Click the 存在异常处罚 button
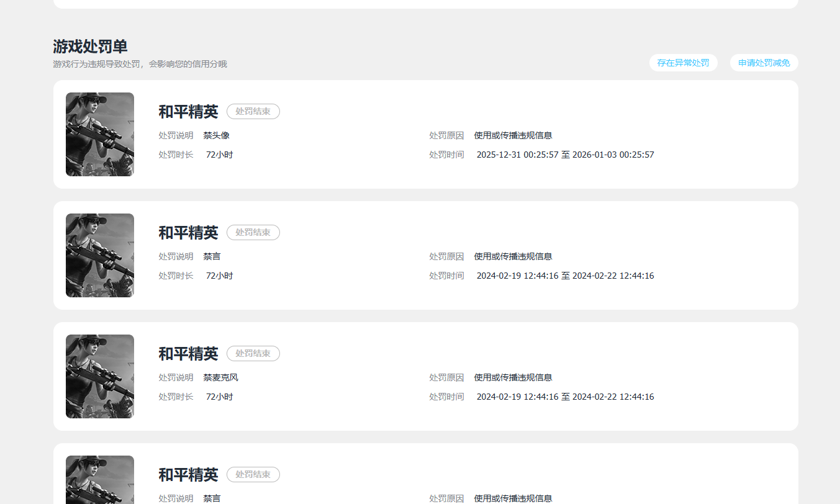The height and width of the screenshot is (504, 840). [x=683, y=63]
